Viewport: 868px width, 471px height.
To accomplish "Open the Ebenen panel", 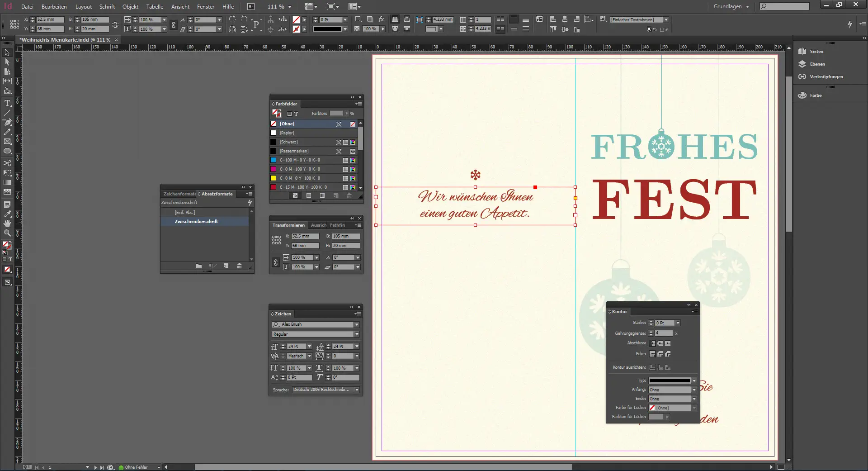I will (x=817, y=64).
